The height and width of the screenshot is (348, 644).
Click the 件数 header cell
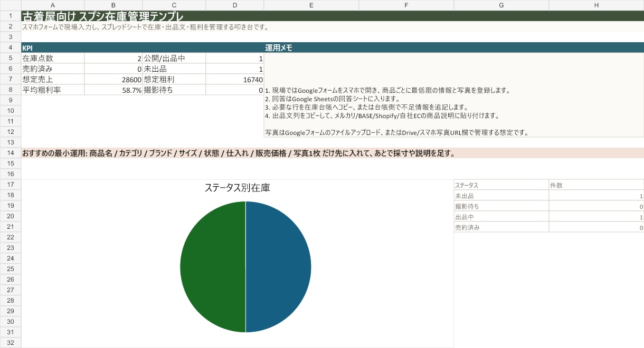596,185
